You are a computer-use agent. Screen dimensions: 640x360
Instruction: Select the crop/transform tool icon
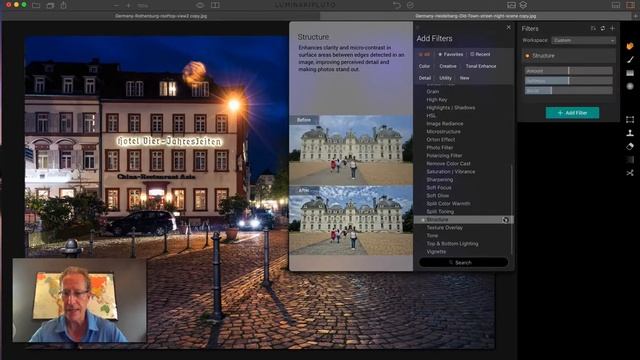630,119
